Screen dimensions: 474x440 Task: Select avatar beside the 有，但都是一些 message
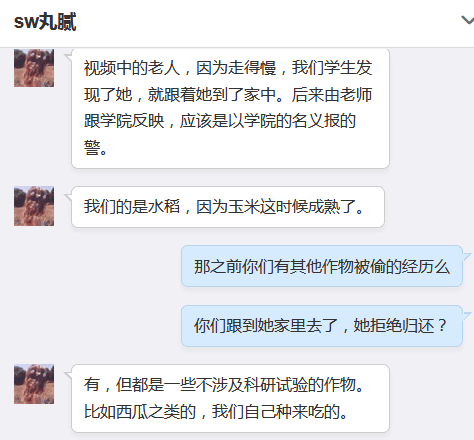pyautogui.click(x=34, y=384)
